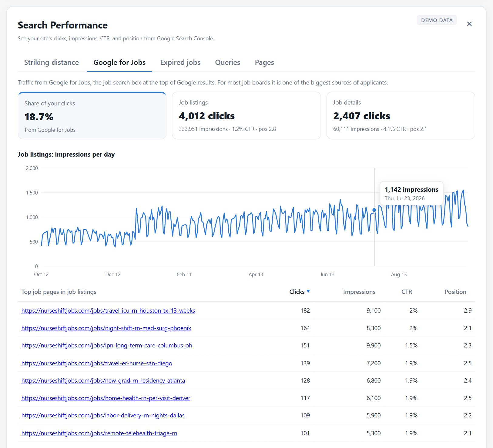Open the Pages tab
This screenshot has height=448, width=493.
pos(264,62)
